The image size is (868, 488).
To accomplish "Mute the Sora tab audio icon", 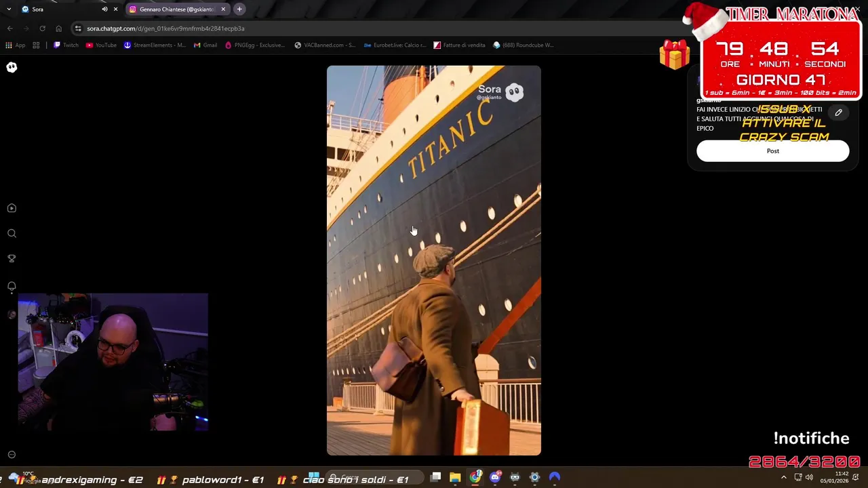I will coord(104,9).
